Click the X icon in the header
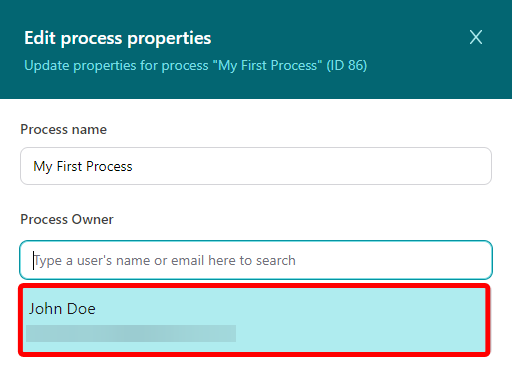This screenshot has height=377, width=512. coord(476,37)
